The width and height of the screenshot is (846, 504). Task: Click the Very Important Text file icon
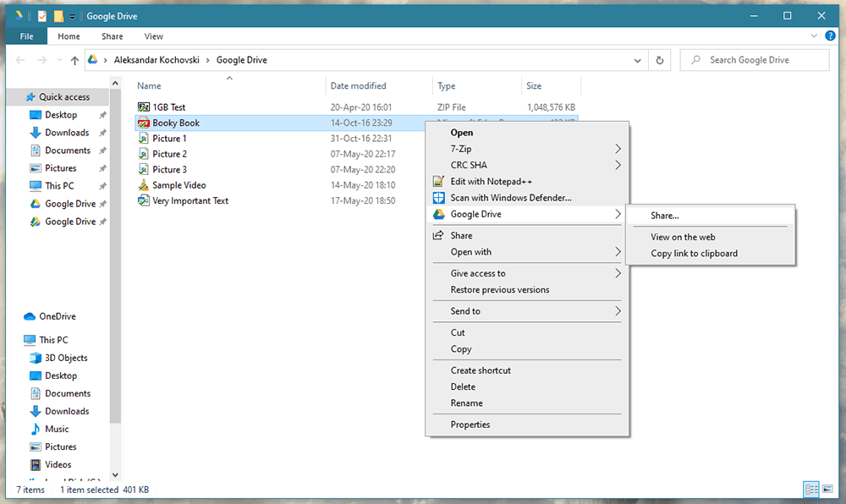tap(144, 200)
